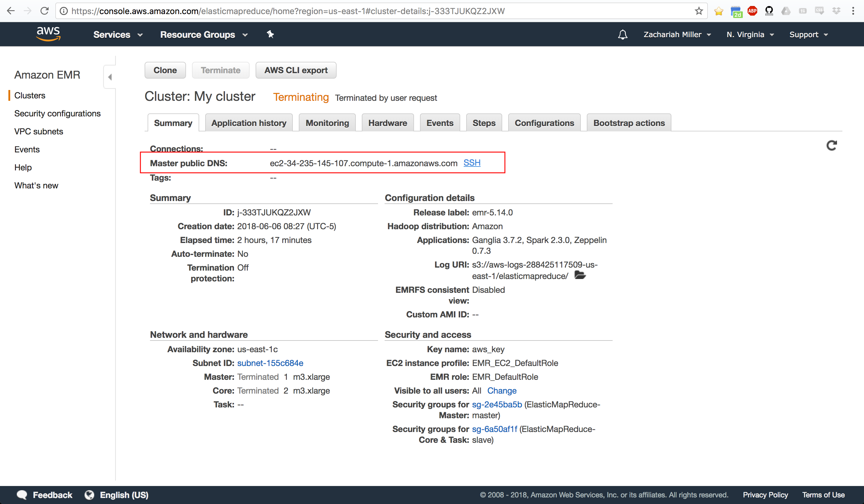The width and height of the screenshot is (864, 504).
Task: Click the Terminate button
Action: pyautogui.click(x=220, y=70)
